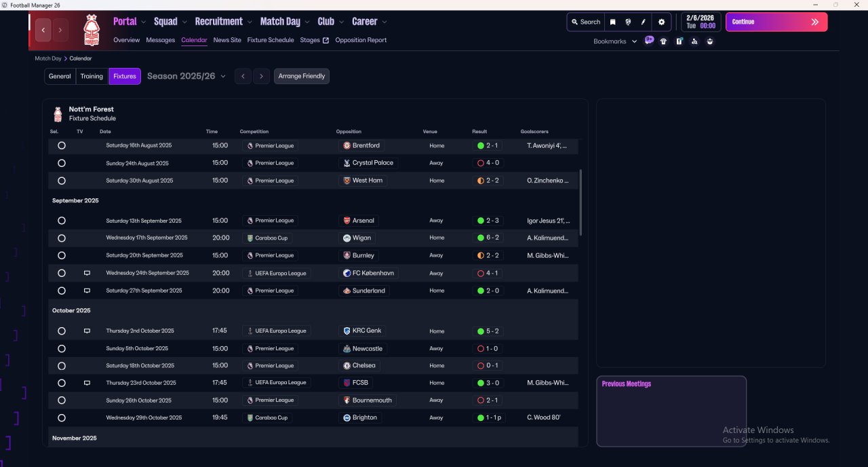This screenshot has width=868, height=467.
Task: Switch to the General calendar view
Action: click(x=60, y=76)
